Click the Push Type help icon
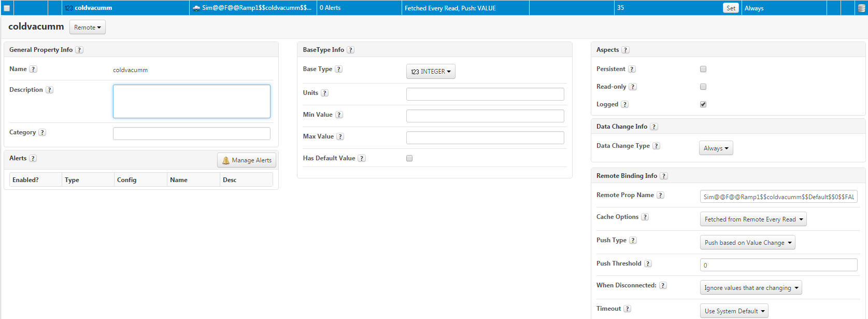Viewport: 868px width, 319px height. pos(633,240)
